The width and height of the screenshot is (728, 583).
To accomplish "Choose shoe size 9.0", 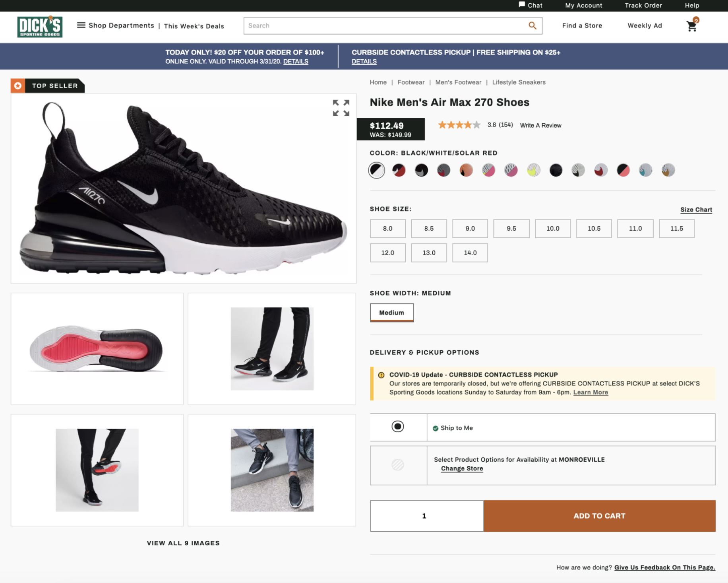I will [470, 229].
